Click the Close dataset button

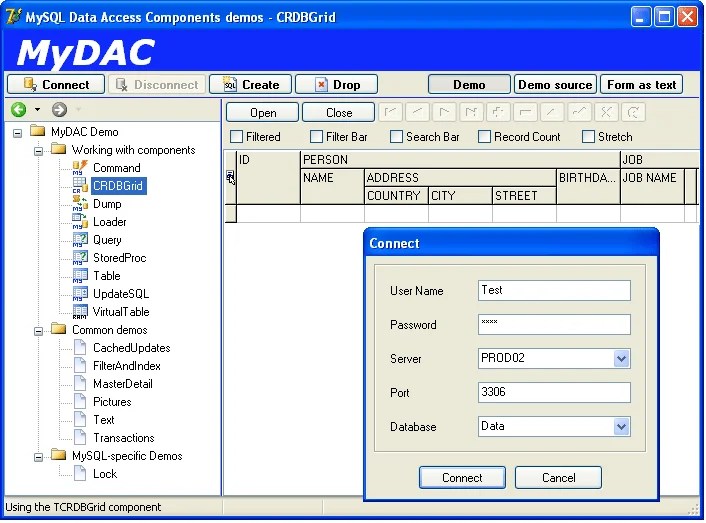[x=339, y=113]
